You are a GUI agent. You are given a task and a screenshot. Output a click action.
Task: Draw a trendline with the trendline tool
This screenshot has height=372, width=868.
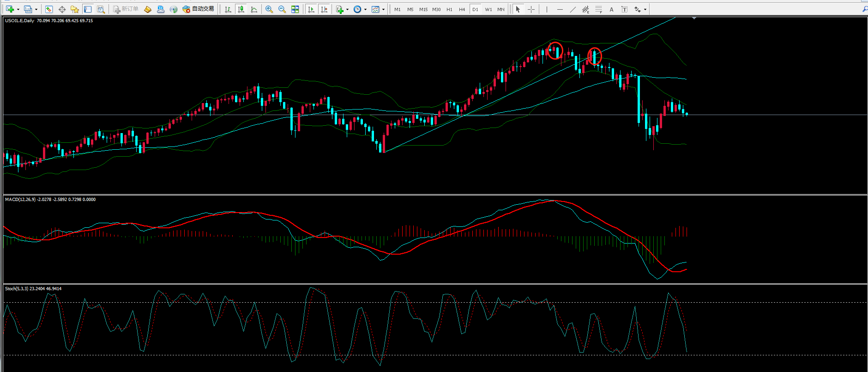[x=573, y=9]
